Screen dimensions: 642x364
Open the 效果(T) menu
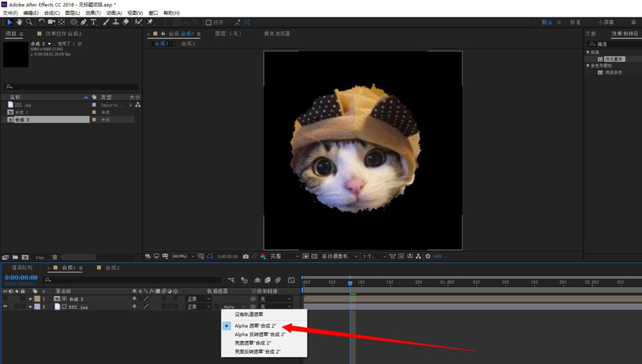coord(93,13)
